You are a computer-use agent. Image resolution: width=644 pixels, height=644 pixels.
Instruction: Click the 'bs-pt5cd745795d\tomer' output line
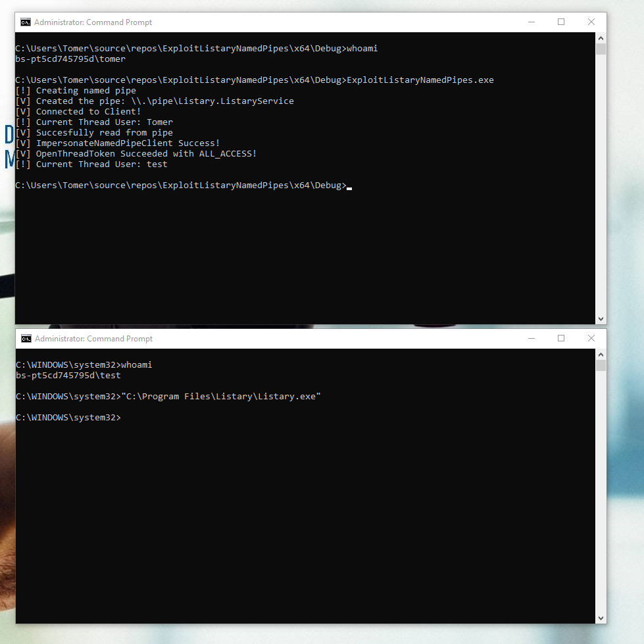[x=70, y=59]
